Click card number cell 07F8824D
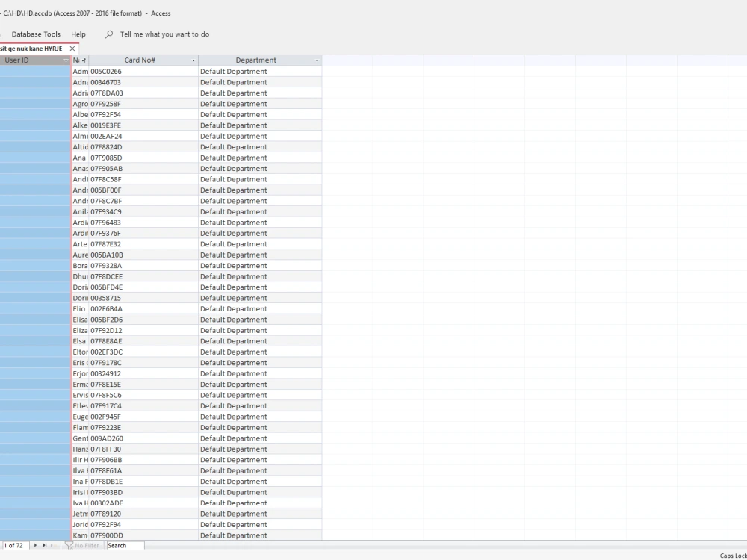 [143, 147]
